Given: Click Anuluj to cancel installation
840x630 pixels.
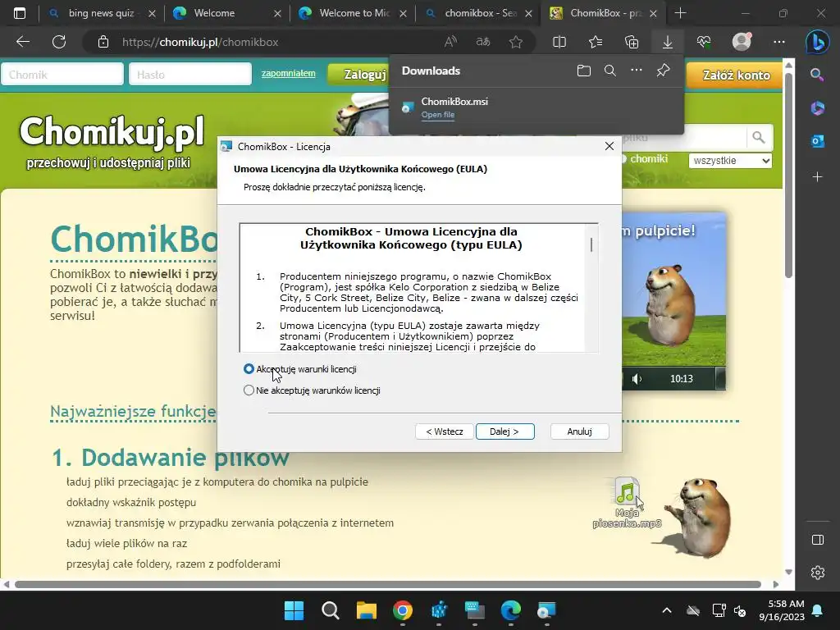Looking at the screenshot, I should [x=580, y=431].
